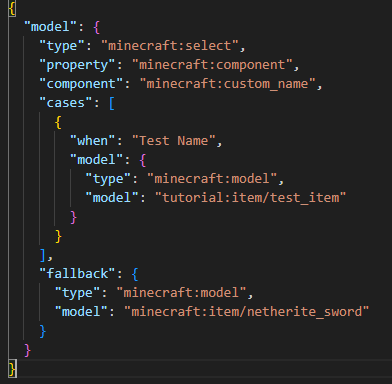Viewport: 392px width, 384px height.
Task: Click the blue brace opening the fallback object
Action: click(135, 274)
